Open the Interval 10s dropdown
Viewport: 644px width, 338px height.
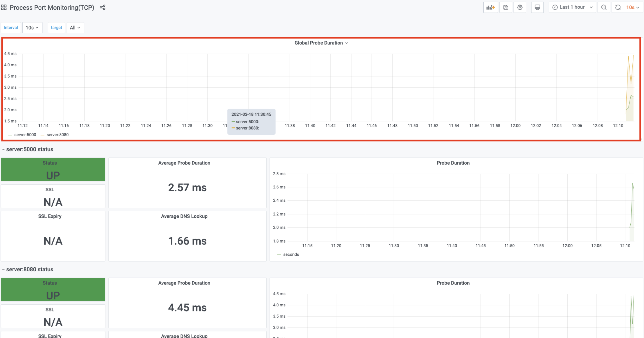(x=32, y=28)
